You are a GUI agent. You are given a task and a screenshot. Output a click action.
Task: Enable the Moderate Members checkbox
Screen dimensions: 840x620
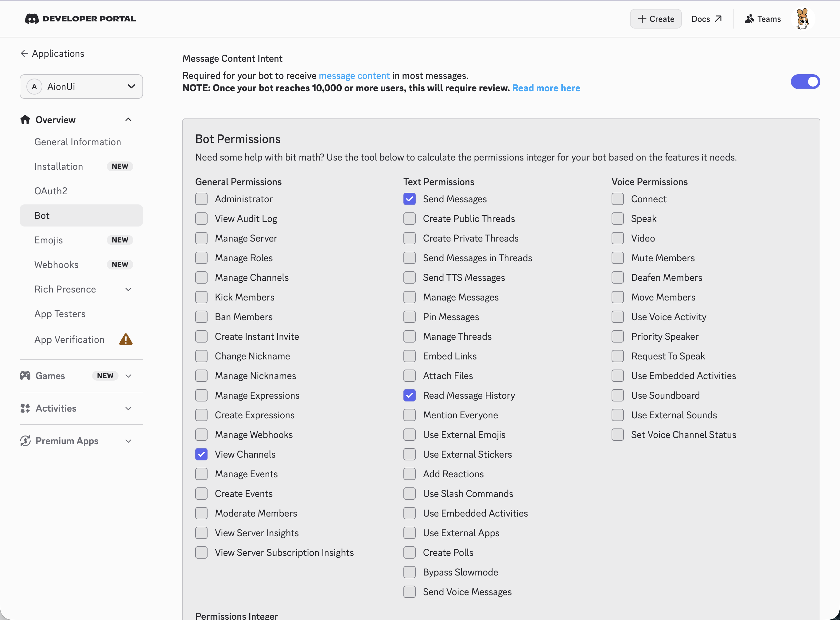click(x=201, y=513)
